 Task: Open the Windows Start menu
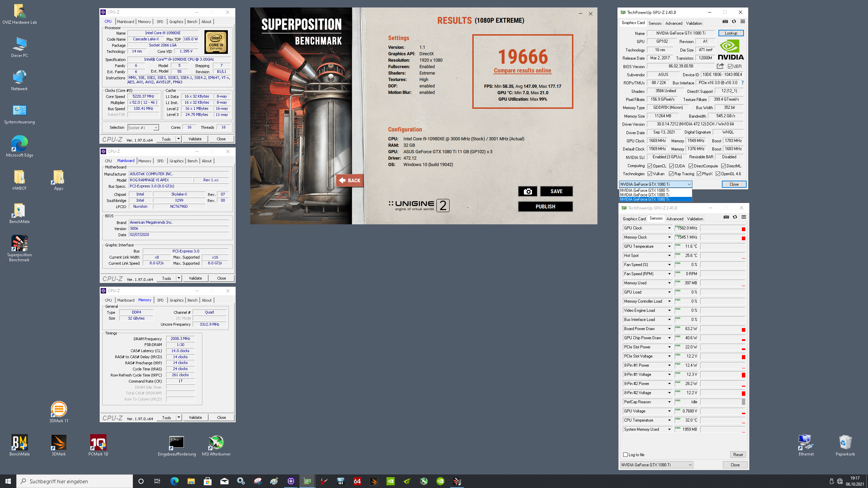point(8,481)
